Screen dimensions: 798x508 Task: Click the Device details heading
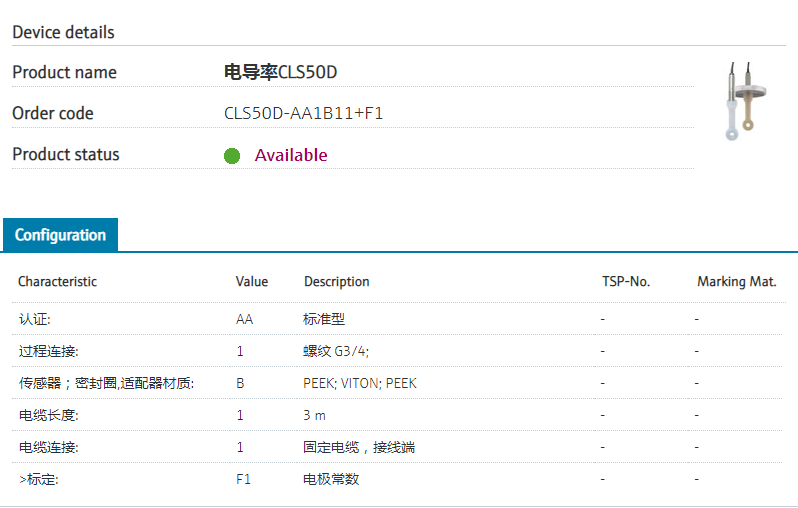pos(63,32)
